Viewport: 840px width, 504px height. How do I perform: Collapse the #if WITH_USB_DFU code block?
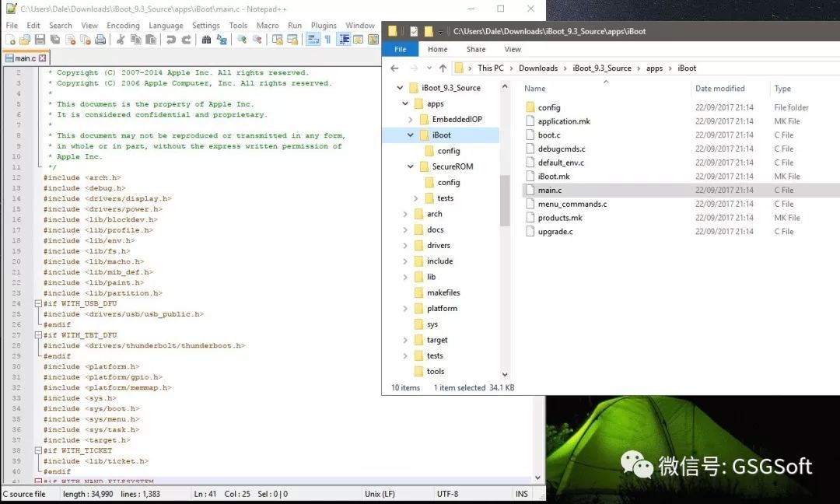[x=38, y=303]
